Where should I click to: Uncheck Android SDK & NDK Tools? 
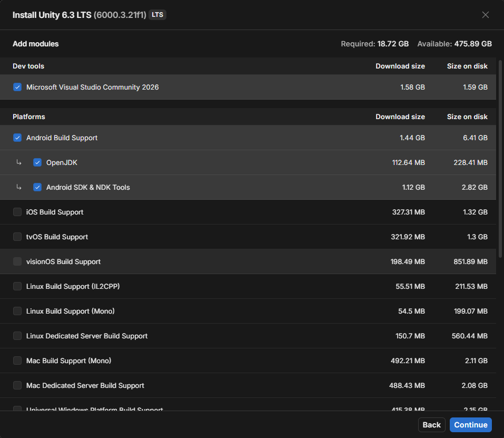pos(37,187)
